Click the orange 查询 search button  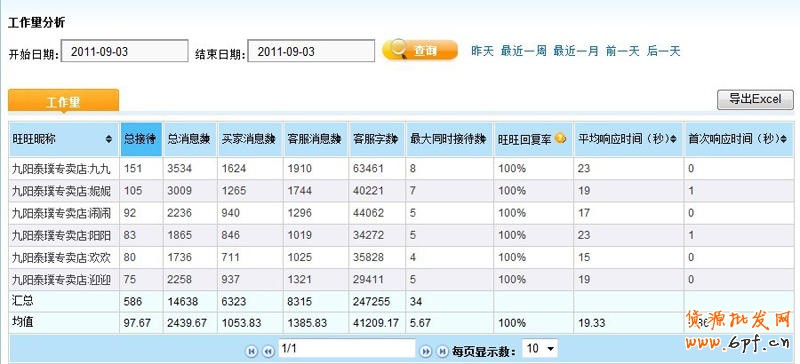(x=419, y=50)
